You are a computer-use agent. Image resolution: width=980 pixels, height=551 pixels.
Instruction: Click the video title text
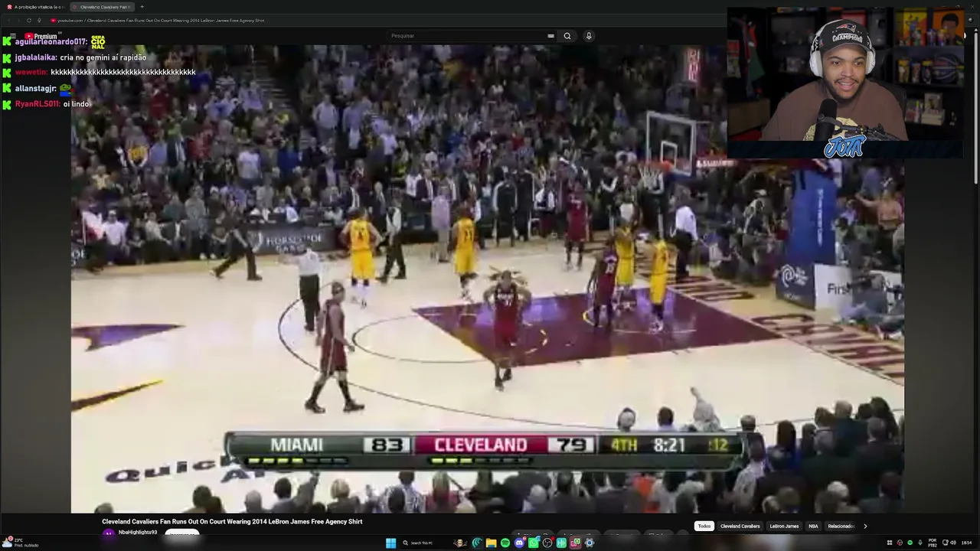click(232, 522)
